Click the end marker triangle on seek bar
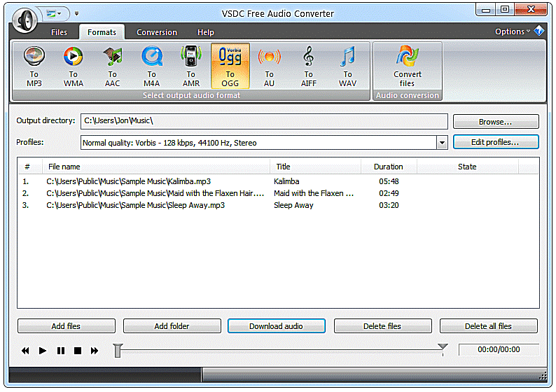The image size is (556, 392). (443, 346)
